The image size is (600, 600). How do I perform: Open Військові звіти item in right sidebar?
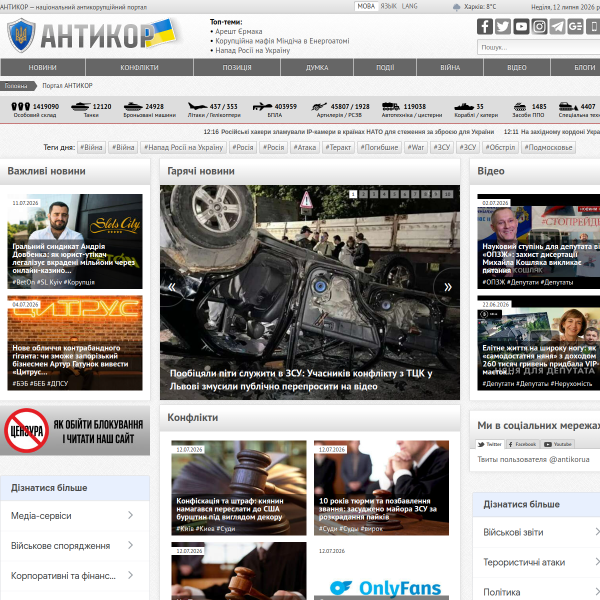tap(536, 532)
